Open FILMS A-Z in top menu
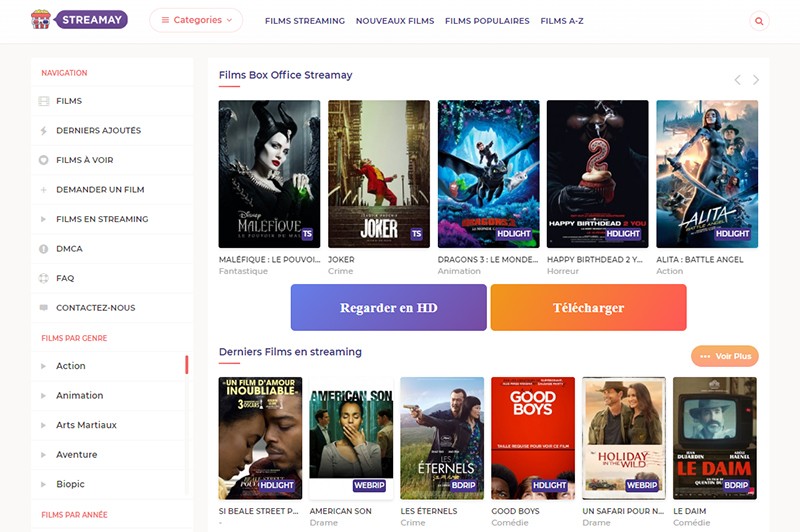800x532 pixels. (x=562, y=21)
